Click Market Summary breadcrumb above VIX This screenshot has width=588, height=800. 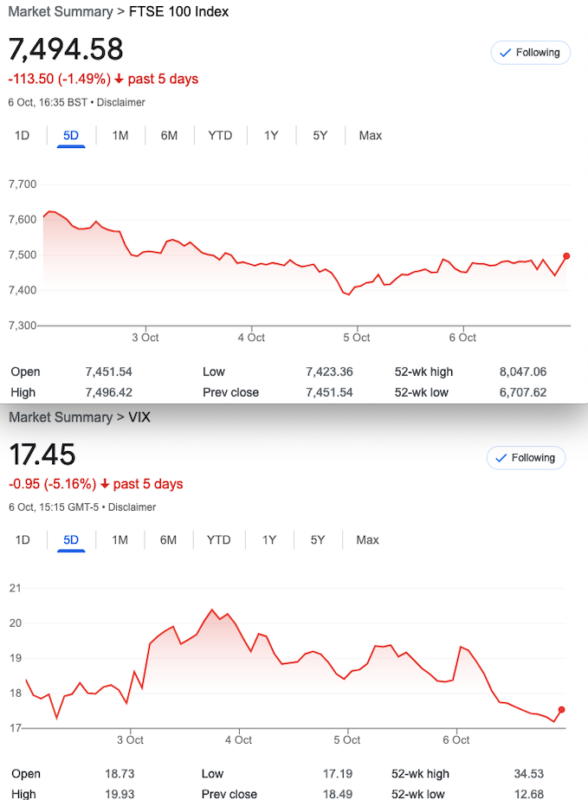pos(61,417)
